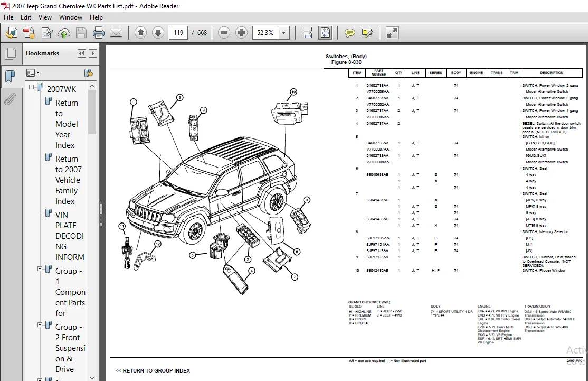Select the highlight text tool

point(367,33)
